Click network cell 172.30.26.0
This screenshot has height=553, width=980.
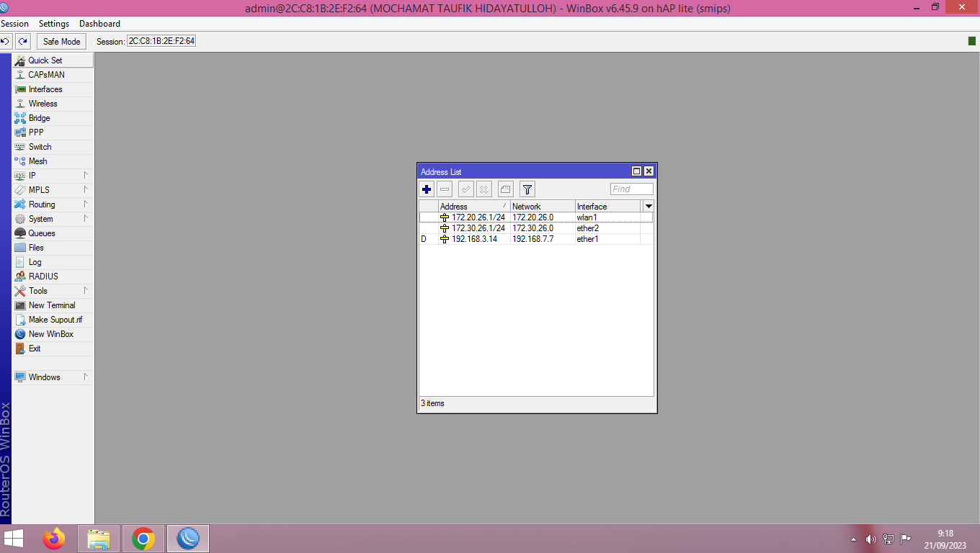click(x=543, y=228)
